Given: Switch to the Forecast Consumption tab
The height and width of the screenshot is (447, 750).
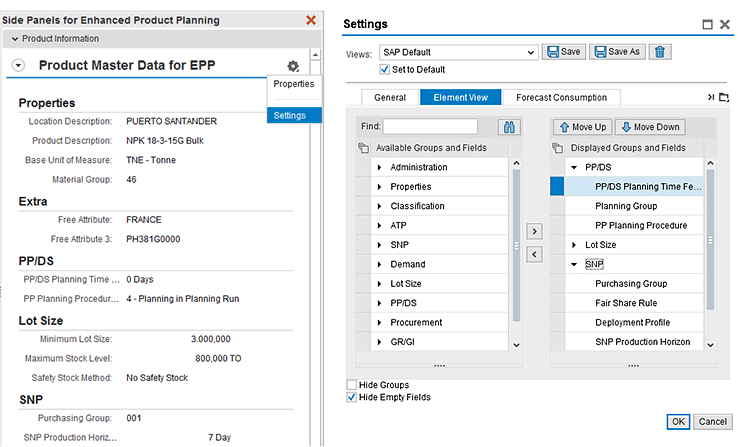Looking at the screenshot, I should [562, 98].
